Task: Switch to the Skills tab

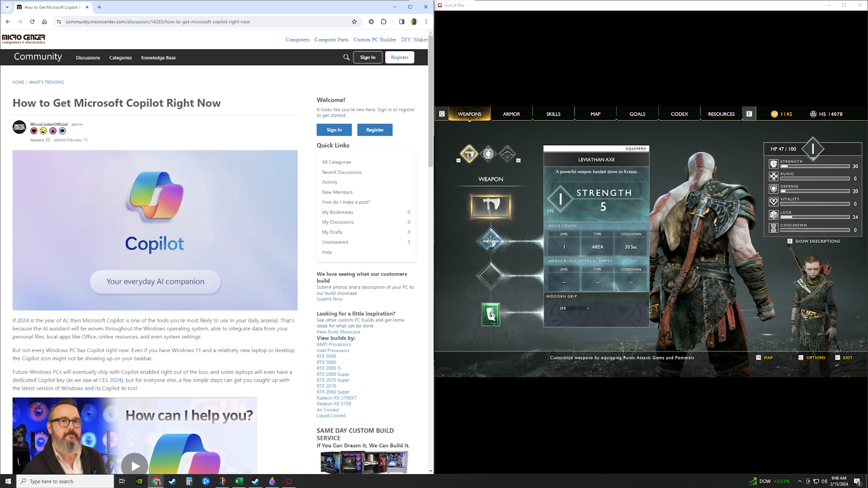Action: pos(553,114)
